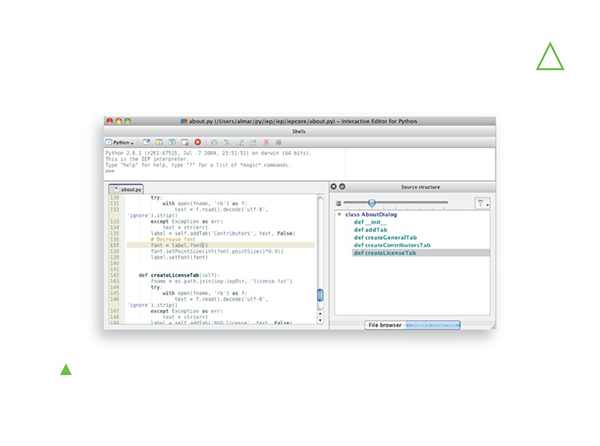This screenshot has height=446, width=600.
Task: Select def createContributorsTab in source tree
Action: point(392,245)
